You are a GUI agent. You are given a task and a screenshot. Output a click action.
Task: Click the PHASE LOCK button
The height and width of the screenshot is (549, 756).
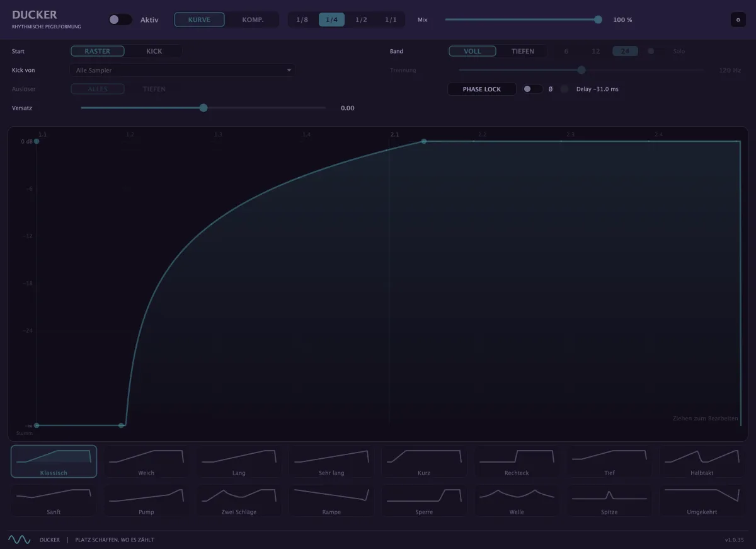click(482, 89)
